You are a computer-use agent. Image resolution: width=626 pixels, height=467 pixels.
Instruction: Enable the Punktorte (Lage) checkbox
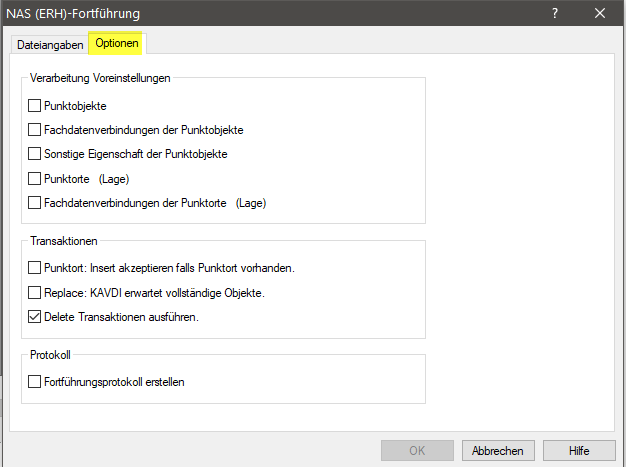35,179
